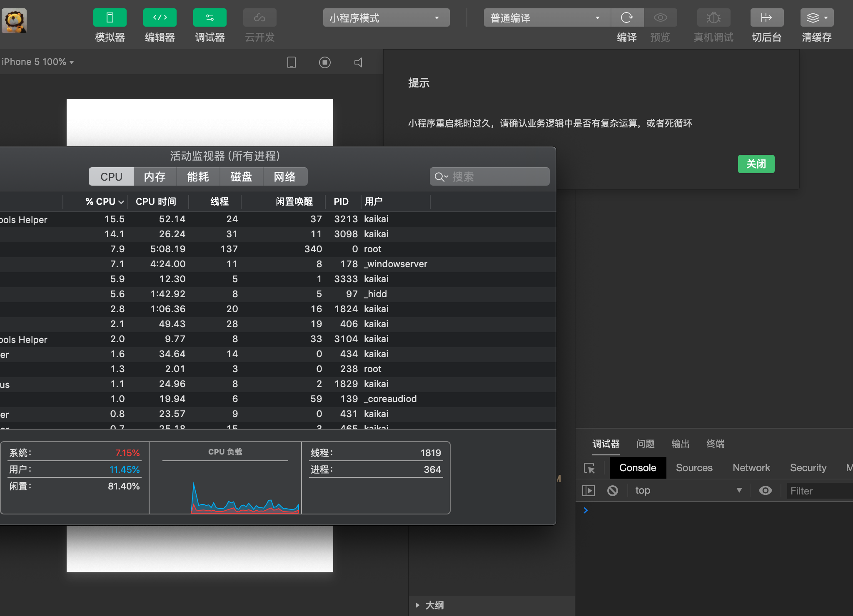The width and height of the screenshot is (853, 616).
Task: Toggle the simulator panel button
Action: (x=110, y=18)
